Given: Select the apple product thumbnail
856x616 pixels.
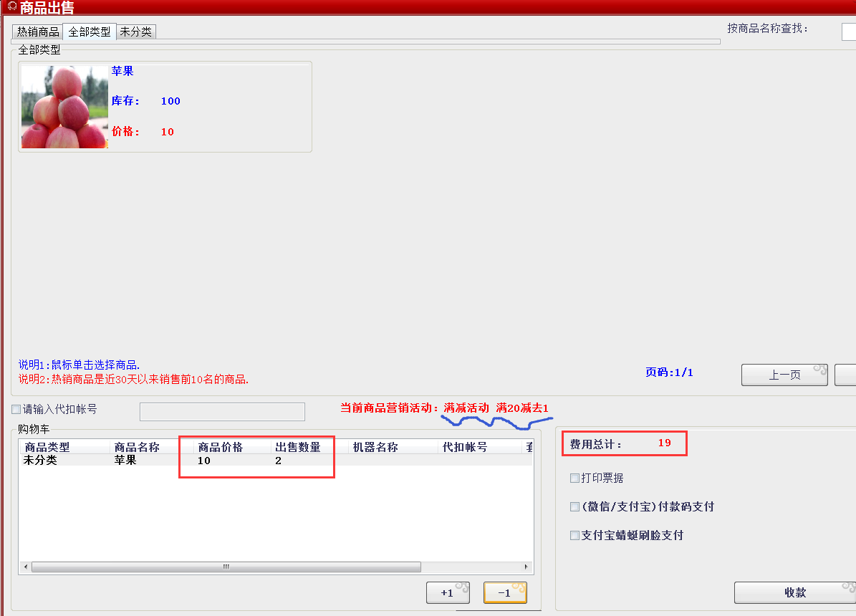Looking at the screenshot, I should [64, 107].
